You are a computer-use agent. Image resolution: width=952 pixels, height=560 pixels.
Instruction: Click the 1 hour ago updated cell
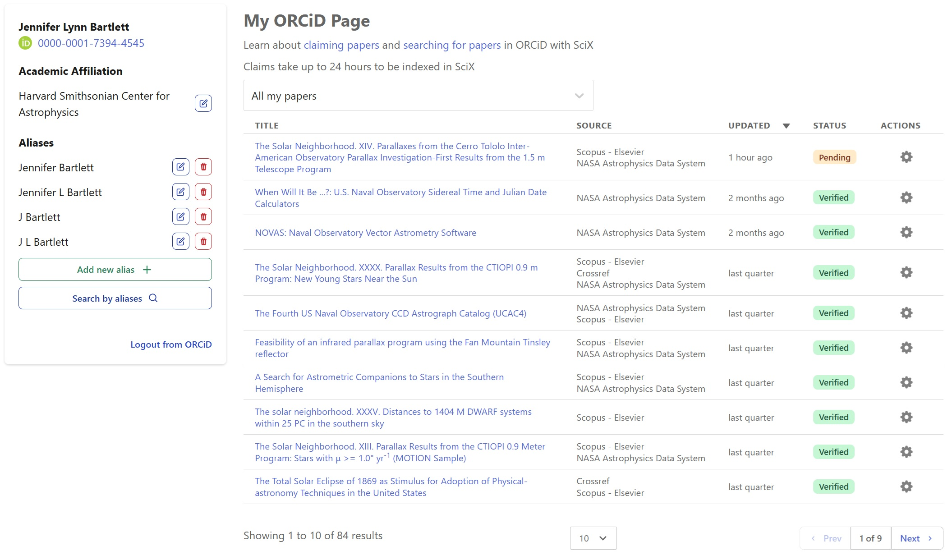[750, 157]
